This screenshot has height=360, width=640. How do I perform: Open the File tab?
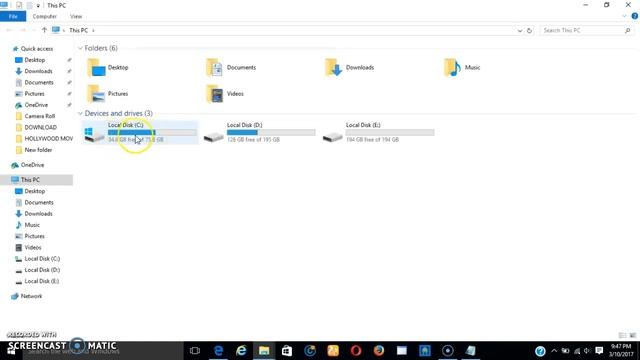click(13, 16)
